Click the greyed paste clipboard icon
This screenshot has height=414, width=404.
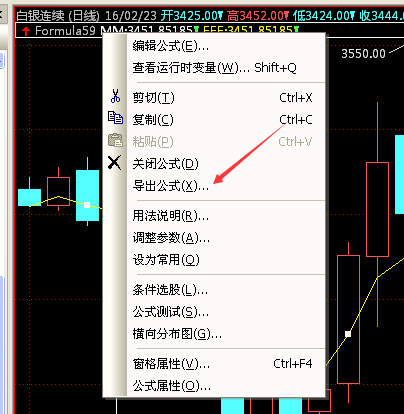click(115, 140)
